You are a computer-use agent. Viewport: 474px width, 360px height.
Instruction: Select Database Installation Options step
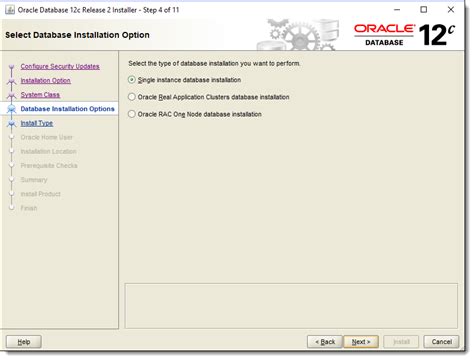click(67, 109)
